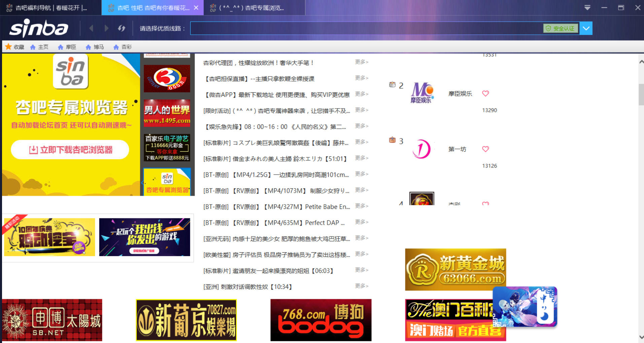
Task: Close the active middle browser tab
Action: (196, 7)
